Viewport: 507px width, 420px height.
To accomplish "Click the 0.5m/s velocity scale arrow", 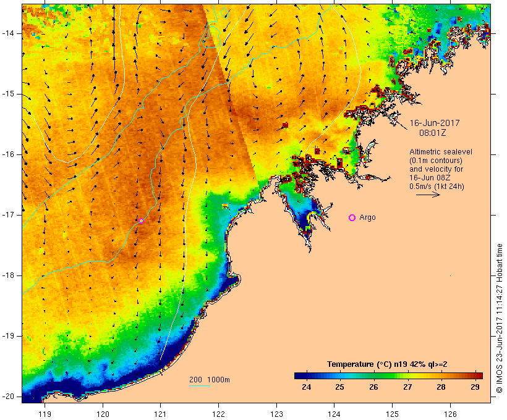I will [x=428, y=195].
